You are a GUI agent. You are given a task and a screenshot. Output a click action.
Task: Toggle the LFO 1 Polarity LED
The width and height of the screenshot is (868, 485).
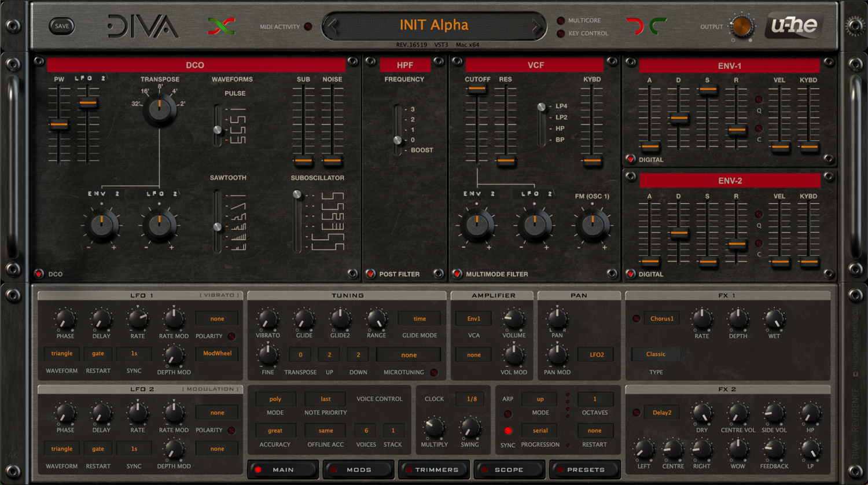(231, 336)
